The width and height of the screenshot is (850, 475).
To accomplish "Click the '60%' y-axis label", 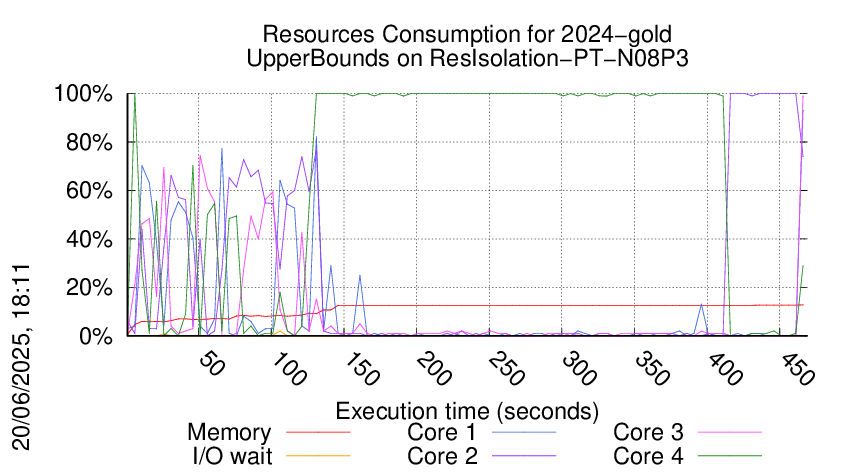I will pyautogui.click(x=89, y=191).
